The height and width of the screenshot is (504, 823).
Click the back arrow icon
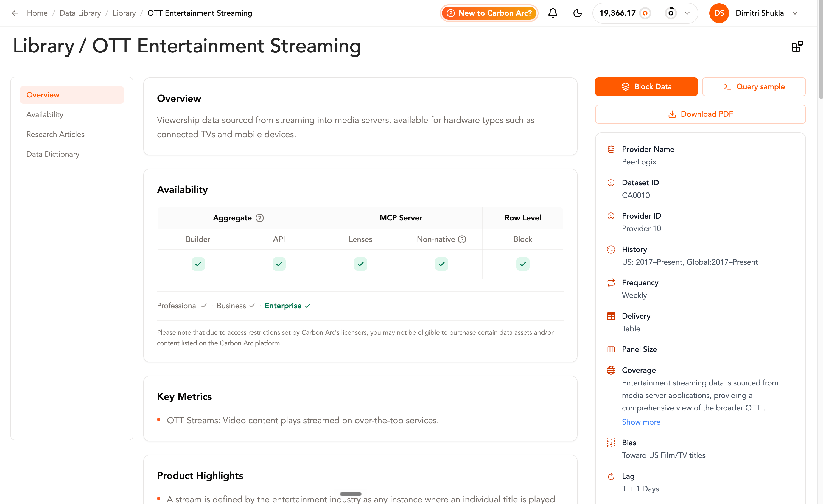pos(15,13)
